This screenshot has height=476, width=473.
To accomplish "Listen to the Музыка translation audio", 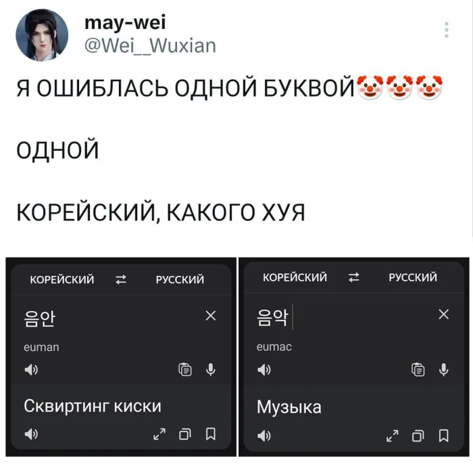I will point(264,436).
